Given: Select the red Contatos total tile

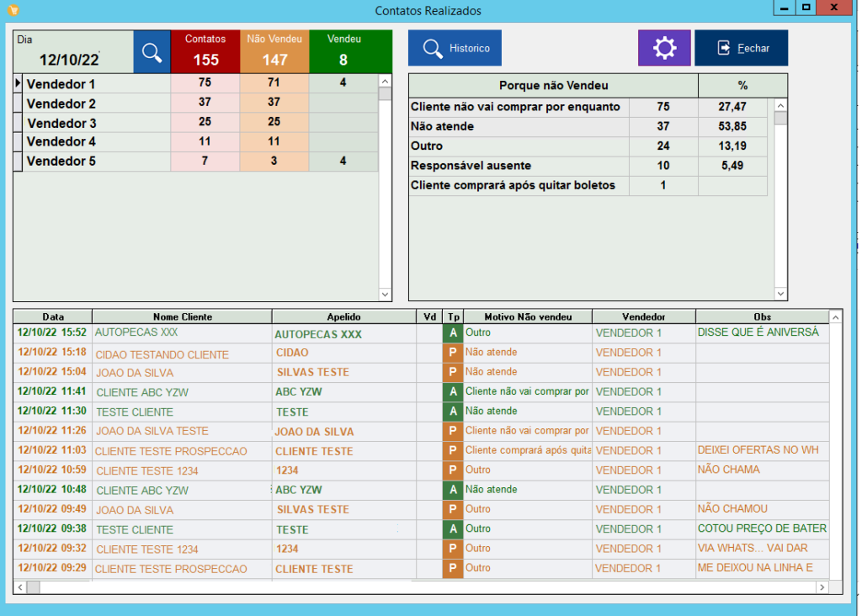Looking at the screenshot, I should point(205,52).
